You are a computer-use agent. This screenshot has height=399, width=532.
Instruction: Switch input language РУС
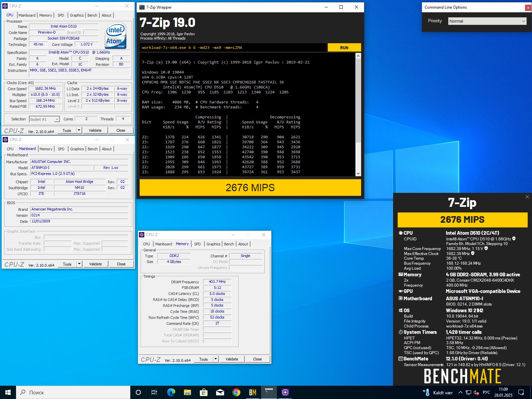tap(486, 393)
